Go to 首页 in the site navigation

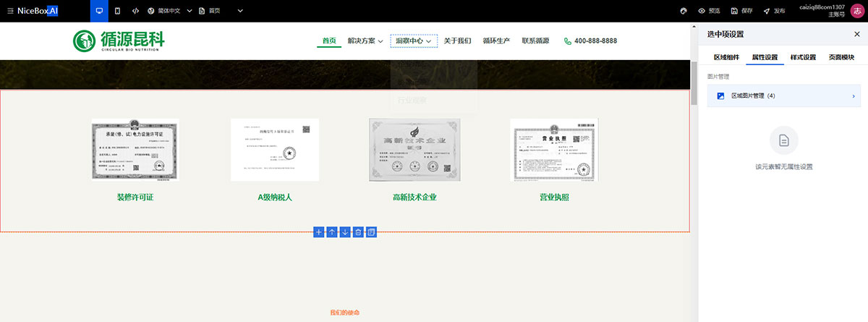point(329,41)
